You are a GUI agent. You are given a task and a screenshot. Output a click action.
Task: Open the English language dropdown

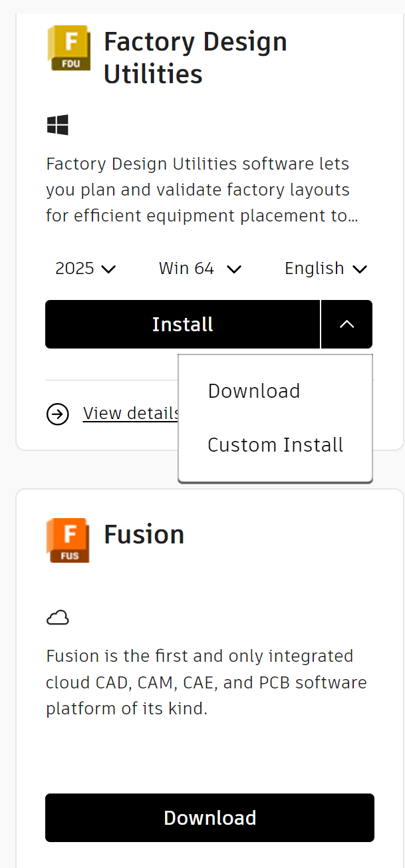(325, 268)
